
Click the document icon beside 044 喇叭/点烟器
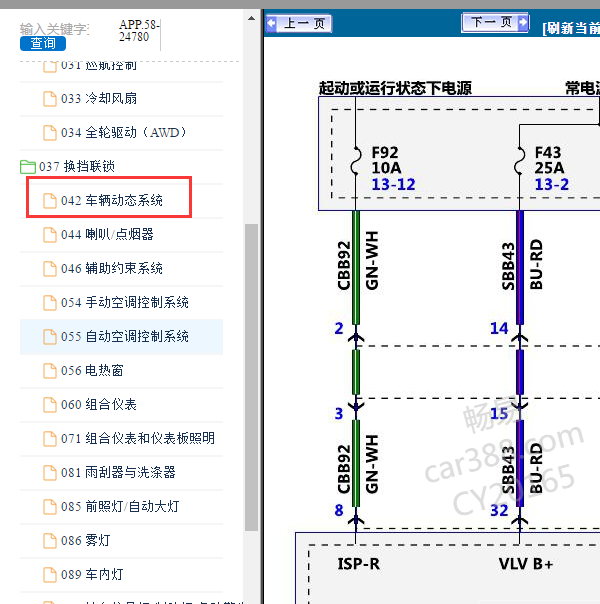pos(50,235)
